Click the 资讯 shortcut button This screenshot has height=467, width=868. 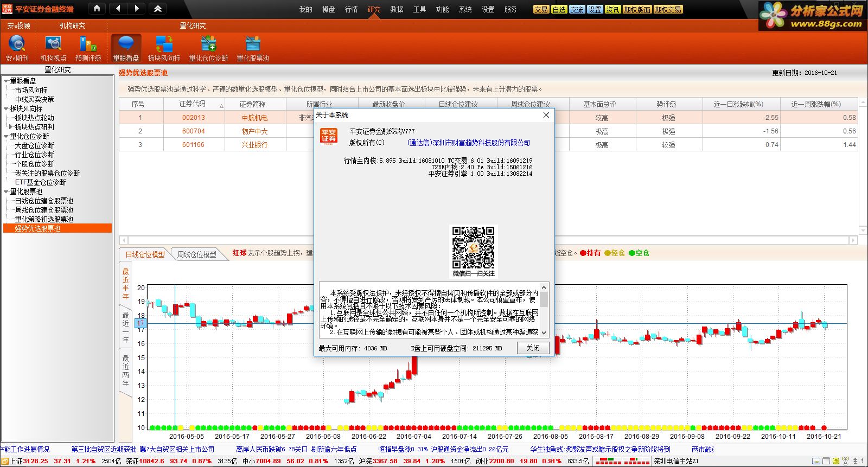pos(612,9)
